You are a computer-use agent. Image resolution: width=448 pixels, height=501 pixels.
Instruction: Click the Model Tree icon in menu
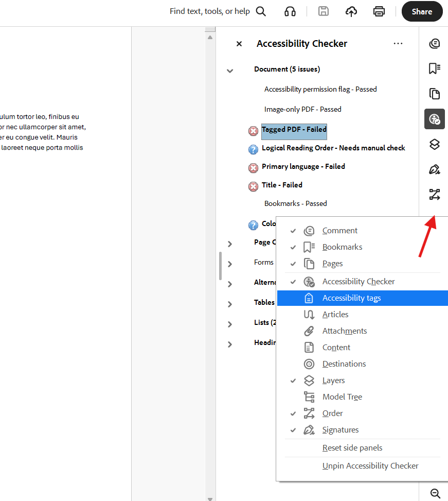pos(309,397)
